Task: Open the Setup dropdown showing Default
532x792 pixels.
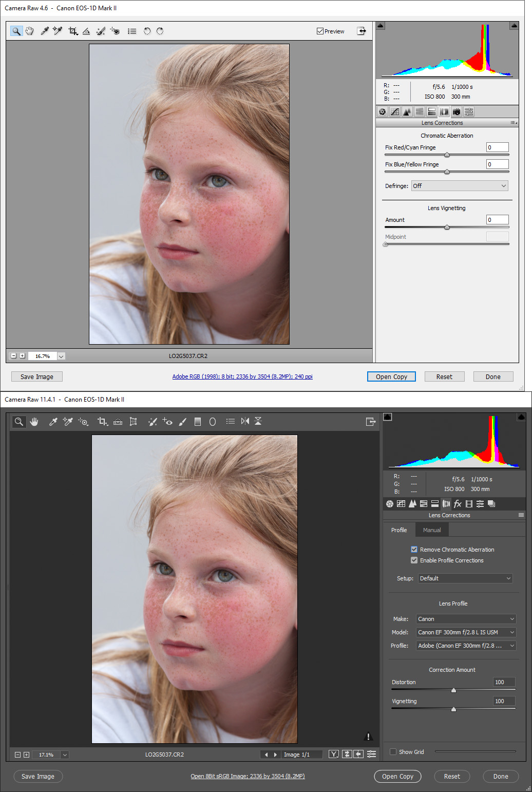Action: (465, 578)
